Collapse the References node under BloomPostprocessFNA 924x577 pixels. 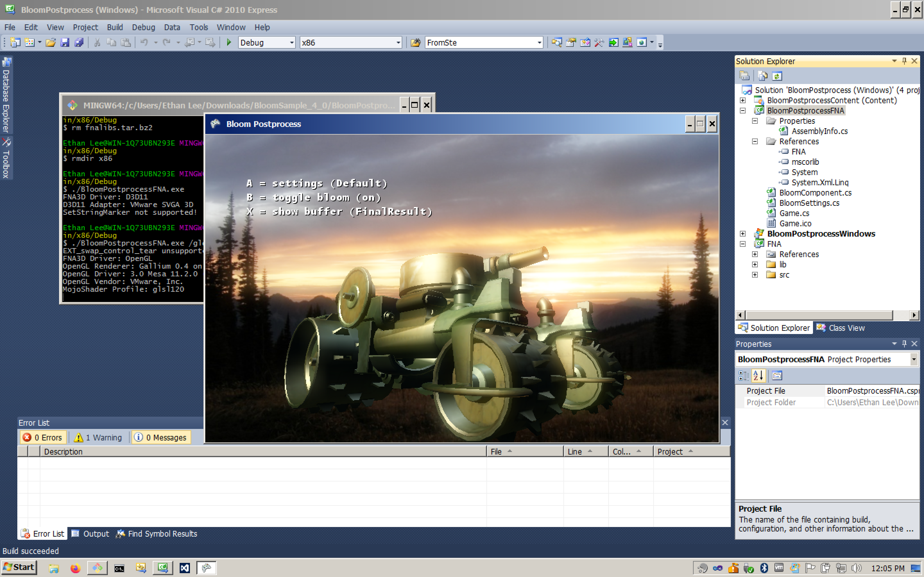point(755,141)
